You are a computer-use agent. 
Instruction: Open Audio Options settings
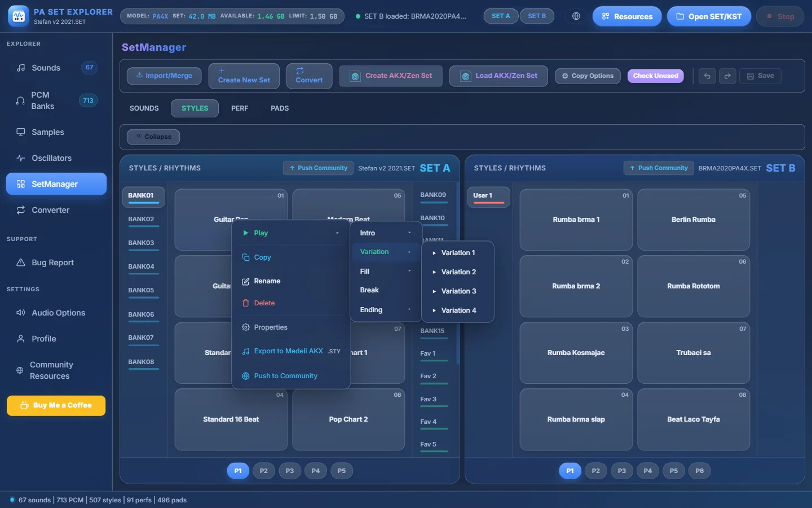pyautogui.click(x=56, y=313)
